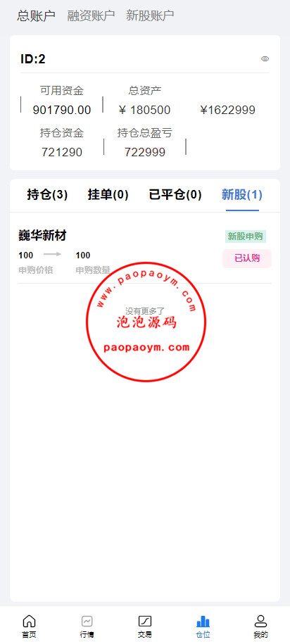Screen dimensions: 290x644
Task: Open the 行情 market chart icon
Action: 87,621
